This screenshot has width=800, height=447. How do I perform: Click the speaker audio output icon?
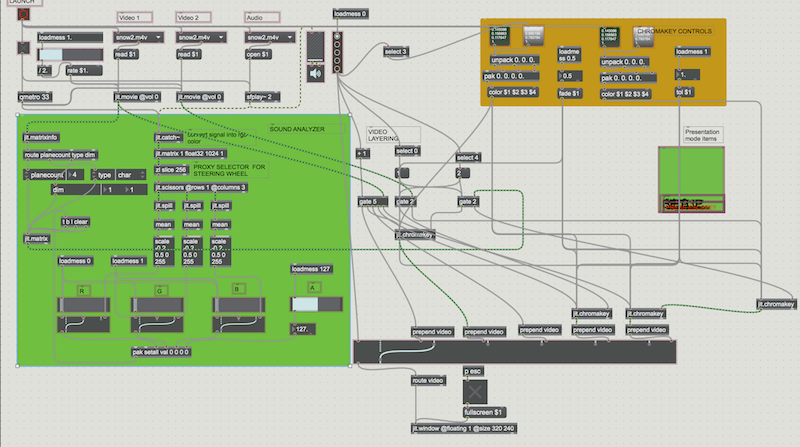tap(318, 74)
